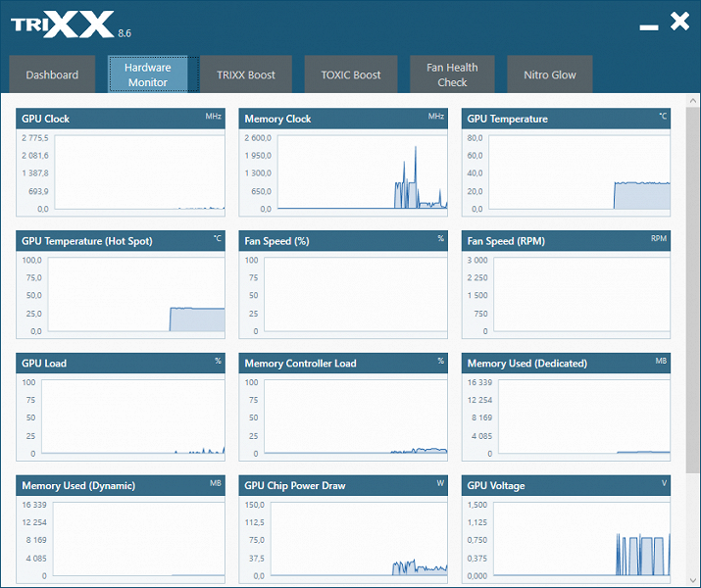The width and height of the screenshot is (701, 588).
Task: Click the GPU Chip Power Draw chart
Action: pos(359,539)
